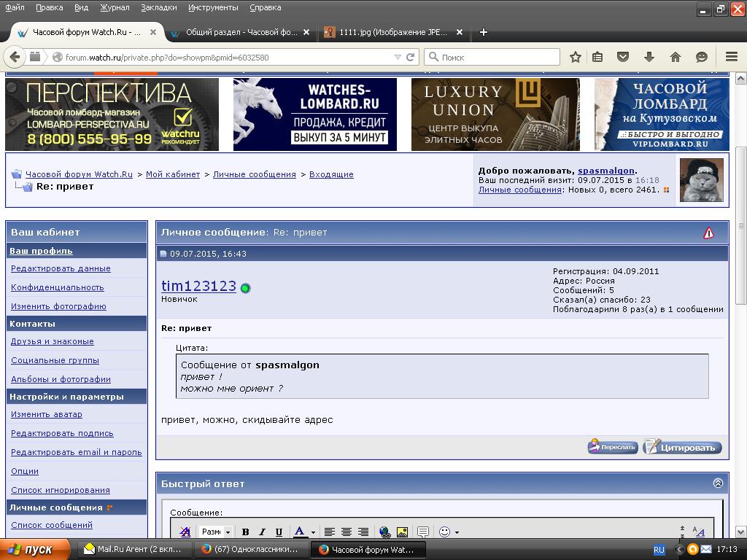Toggle underline formatting in quick reply
The width and height of the screenshot is (747, 560).
click(279, 532)
